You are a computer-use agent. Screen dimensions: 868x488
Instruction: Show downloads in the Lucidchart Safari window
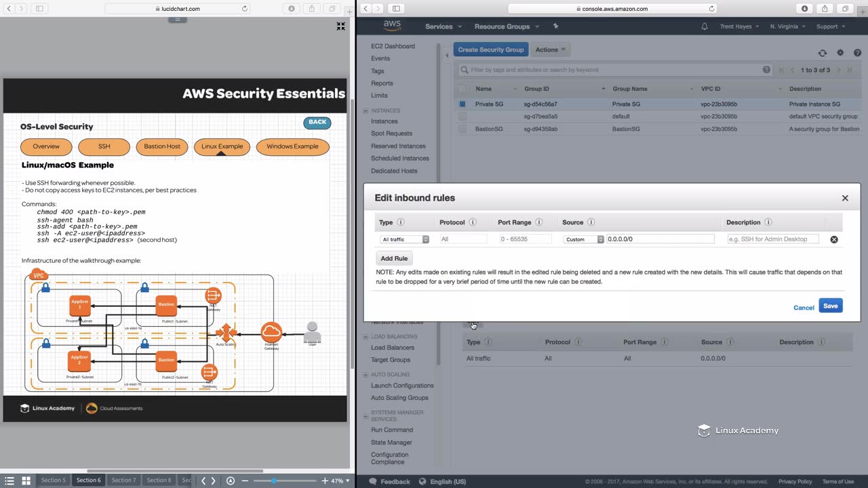(292, 9)
